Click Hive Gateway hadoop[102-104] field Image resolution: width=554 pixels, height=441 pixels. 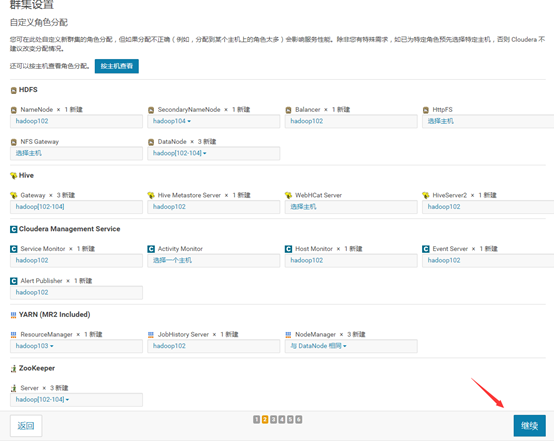point(76,207)
